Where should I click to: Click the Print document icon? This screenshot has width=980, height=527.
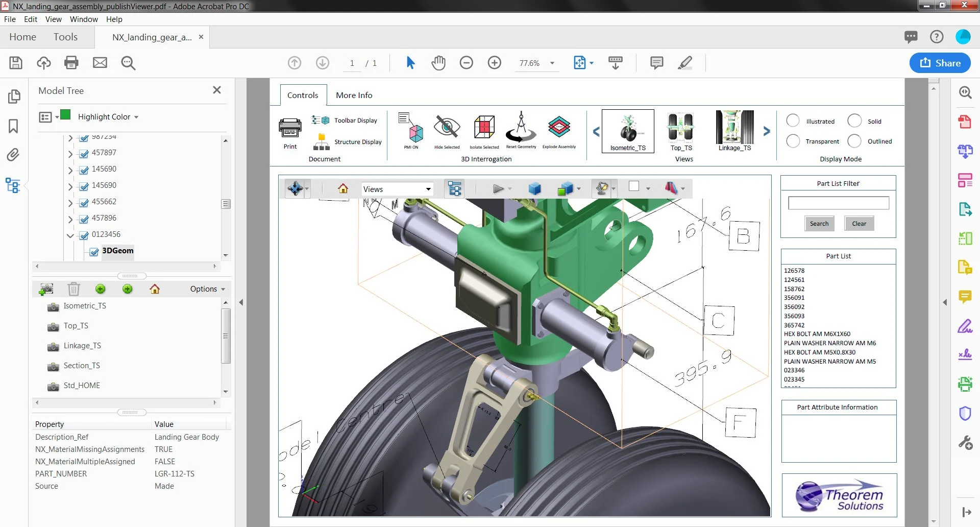coord(290,129)
